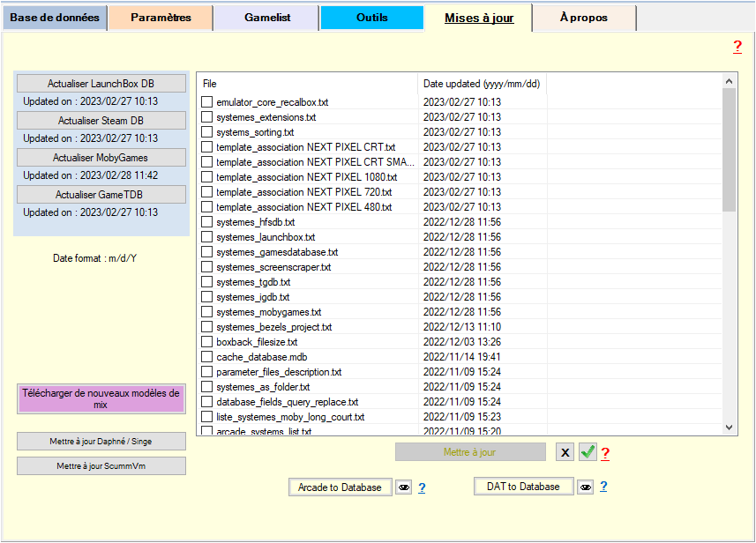Click the red question mark beside the green checkmark

pos(605,453)
